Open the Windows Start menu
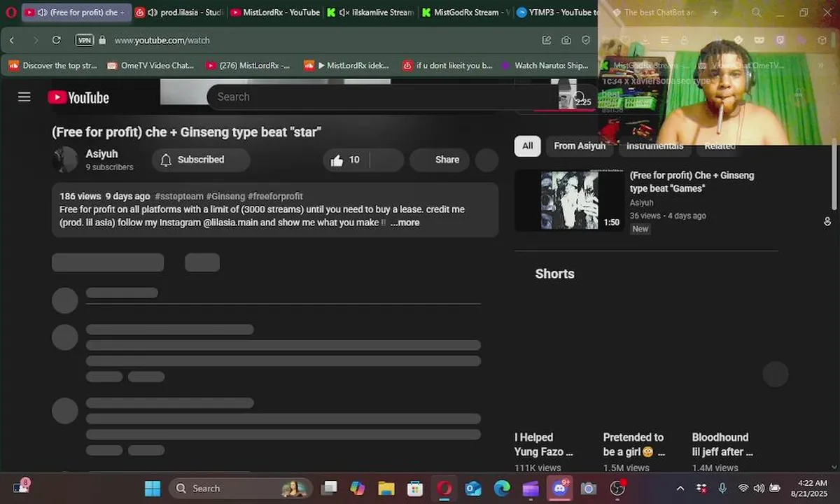This screenshot has width=840, height=504. pos(152,488)
